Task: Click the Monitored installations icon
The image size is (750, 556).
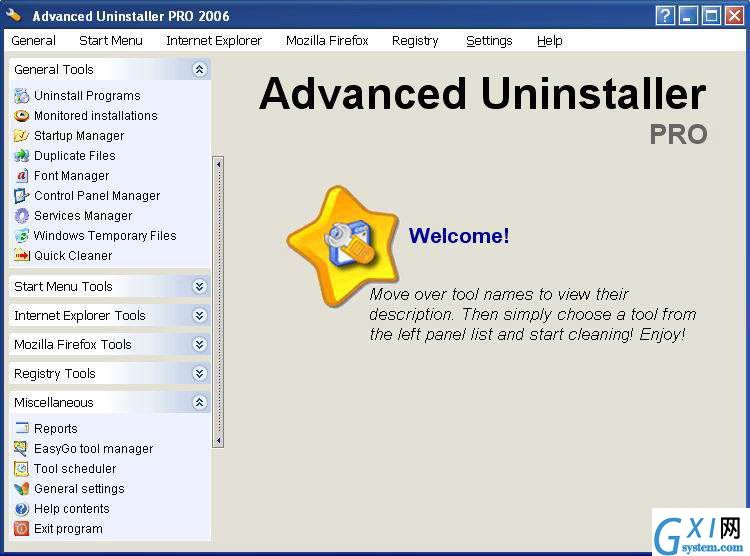Action: tap(22, 116)
